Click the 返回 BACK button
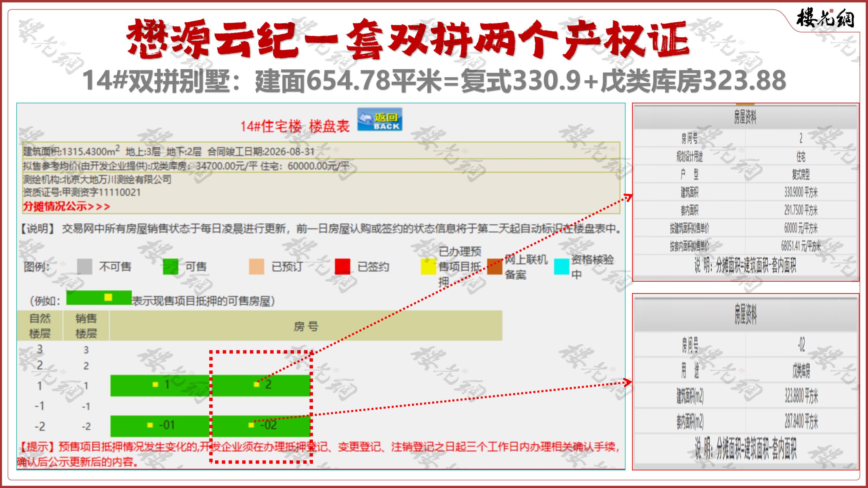Image resolution: width=868 pixels, height=488 pixels. [380, 119]
